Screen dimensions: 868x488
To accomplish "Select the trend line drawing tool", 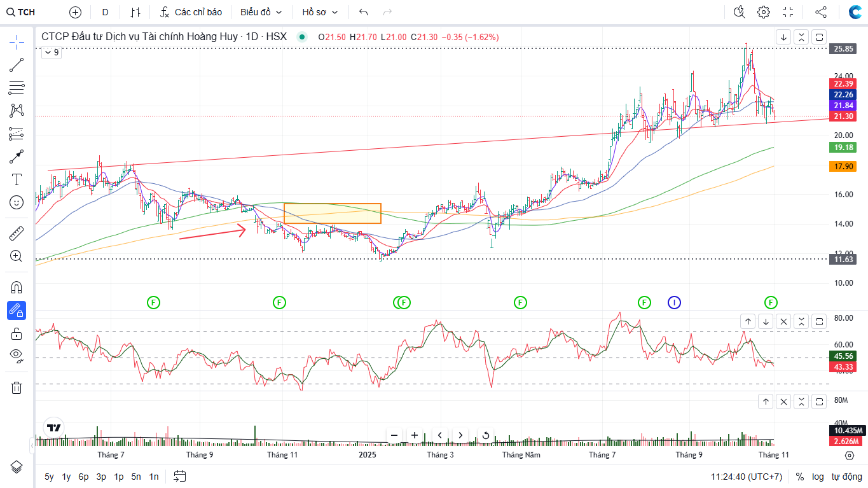I will pyautogui.click(x=17, y=64).
